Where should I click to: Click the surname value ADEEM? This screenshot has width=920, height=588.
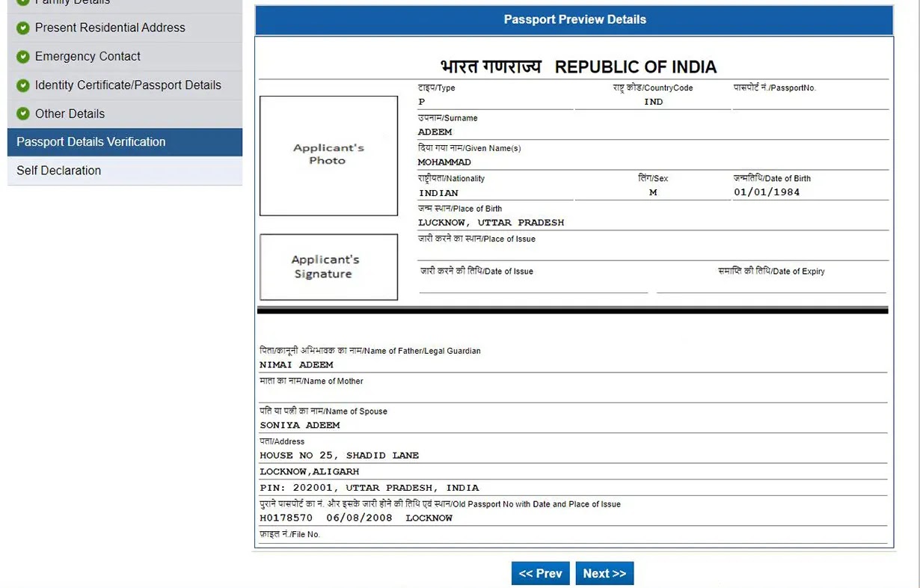tap(435, 132)
